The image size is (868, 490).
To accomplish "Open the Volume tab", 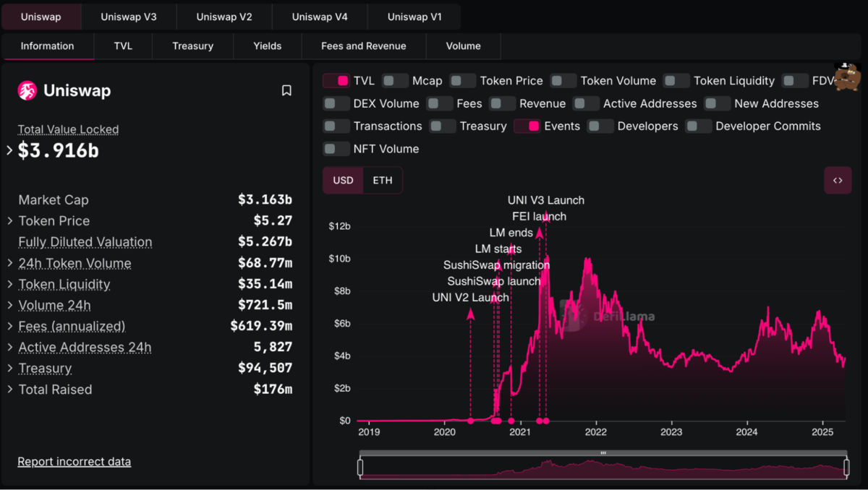I will tap(464, 46).
